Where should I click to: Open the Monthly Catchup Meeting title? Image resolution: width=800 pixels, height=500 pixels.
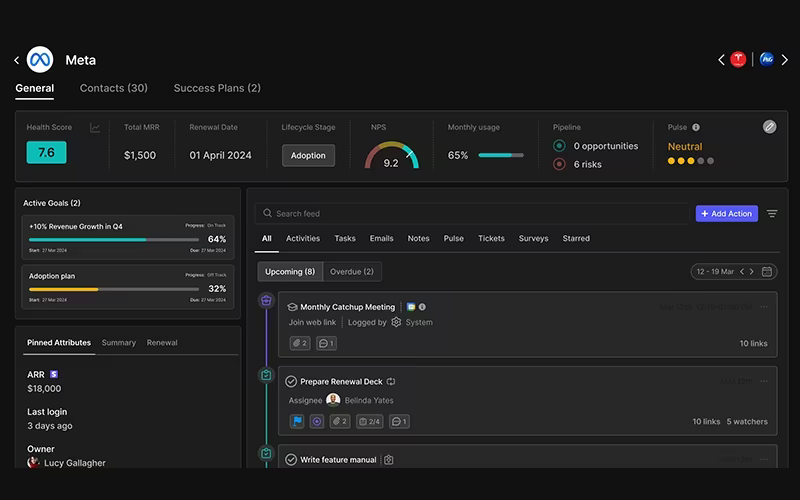[347, 307]
